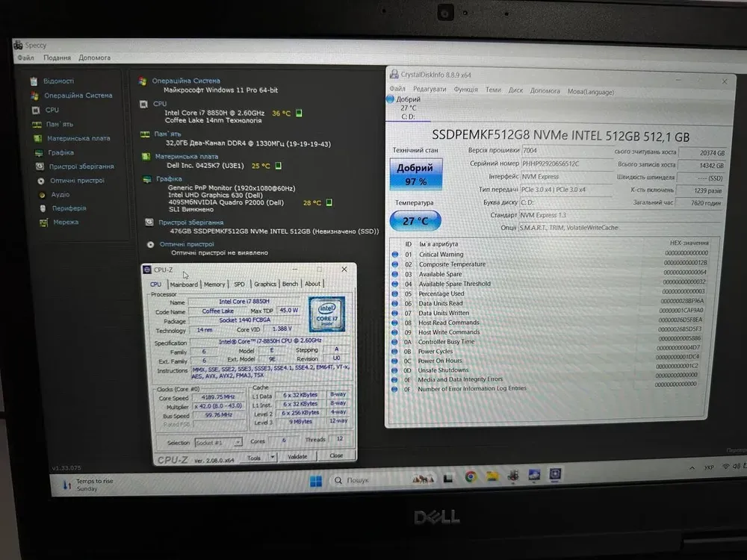Click the Графіка summary heading link
The width and height of the screenshot is (747, 560).
pyautogui.click(x=169, y=179)
